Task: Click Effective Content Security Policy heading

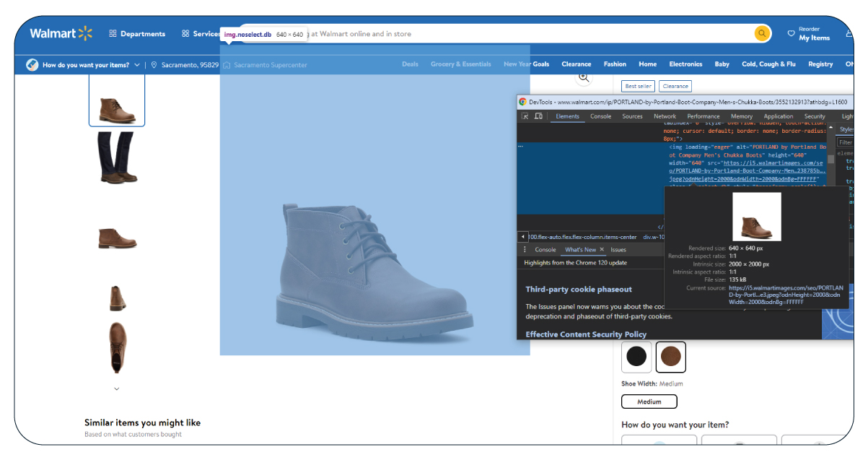Action: [586, 334]
